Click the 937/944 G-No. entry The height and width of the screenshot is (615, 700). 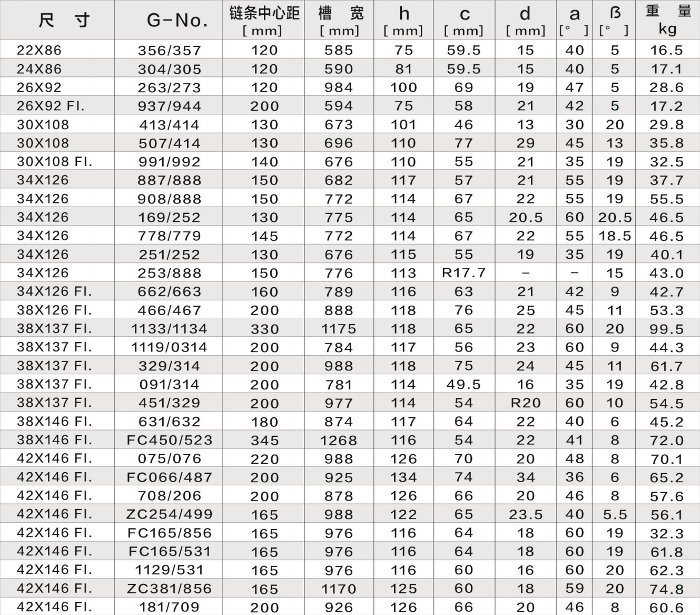point(169,106)
